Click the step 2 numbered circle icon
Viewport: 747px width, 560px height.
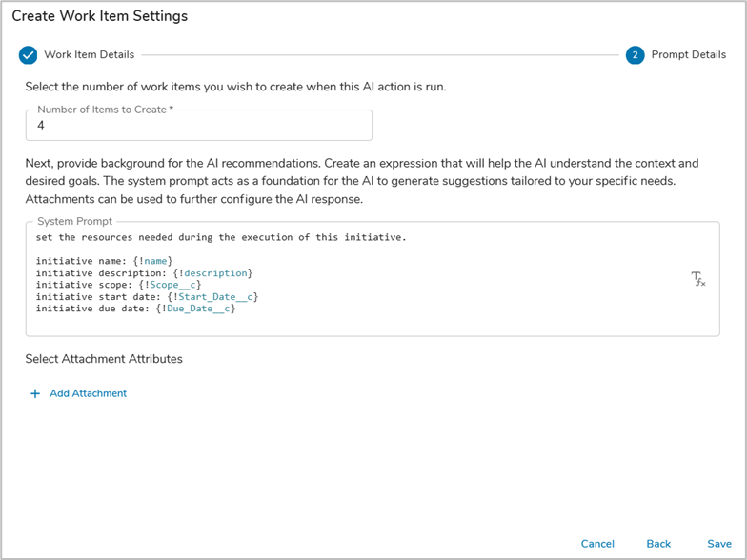click(635, 55)
